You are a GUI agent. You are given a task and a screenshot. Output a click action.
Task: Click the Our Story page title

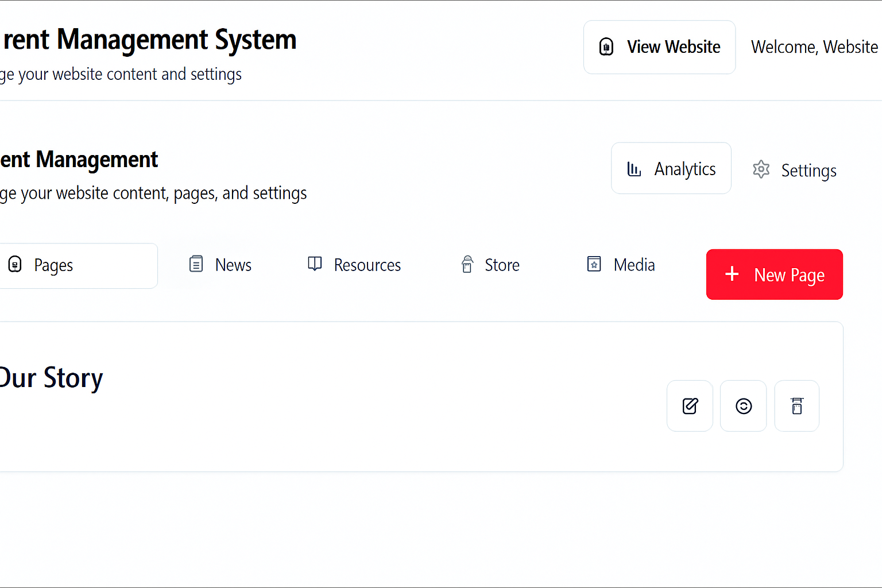point(52,378)
